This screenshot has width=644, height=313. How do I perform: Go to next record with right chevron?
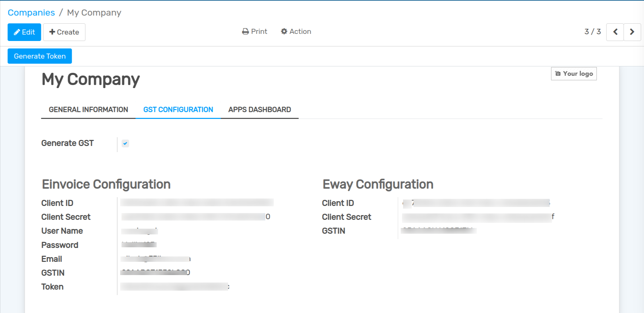632,32
